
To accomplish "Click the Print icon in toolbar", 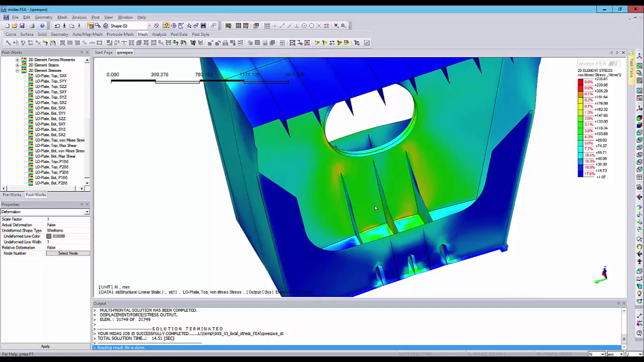I will click(x=32, y=26).
